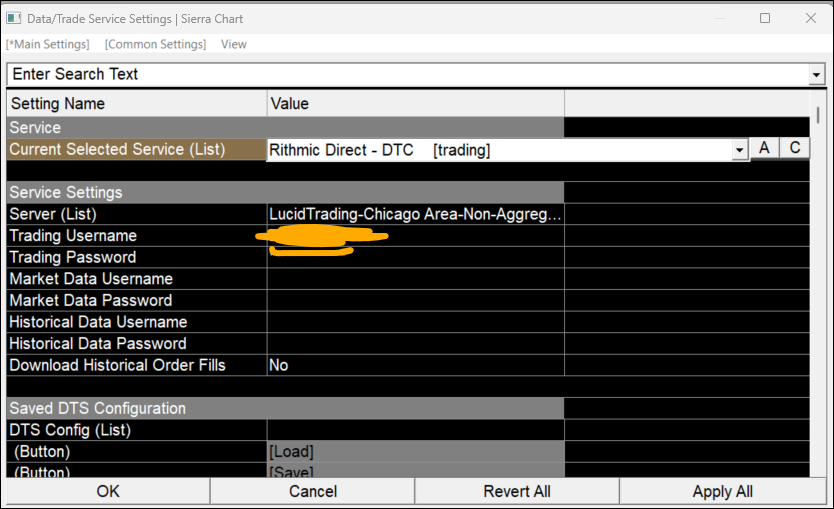Open the DTS Config (List) value cell

415,430
